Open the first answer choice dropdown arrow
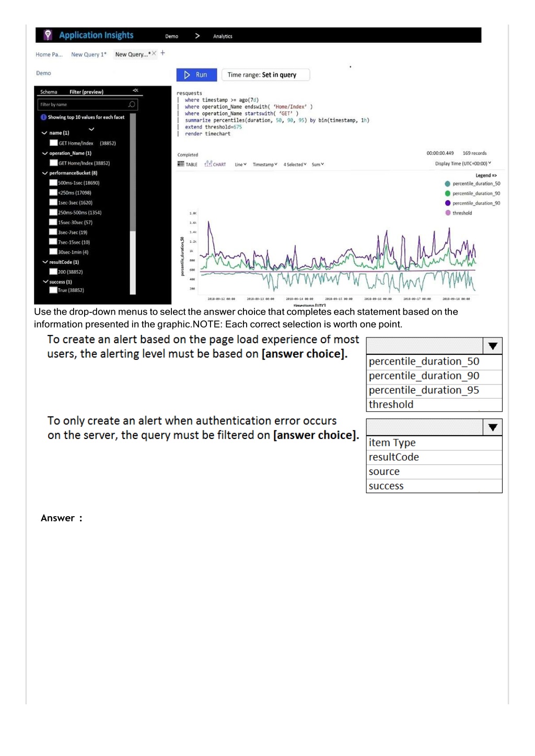This screenshot has width=535, height=756. point(493,346)
